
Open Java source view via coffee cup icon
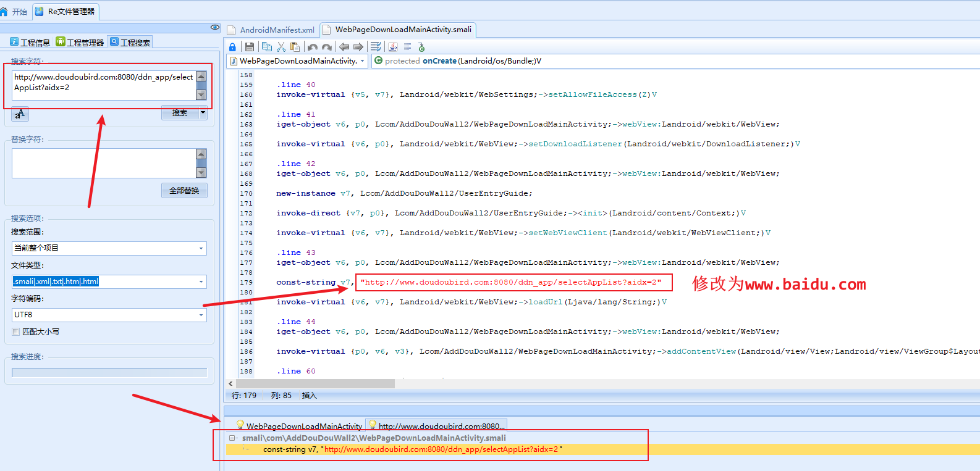coord(393,47)
